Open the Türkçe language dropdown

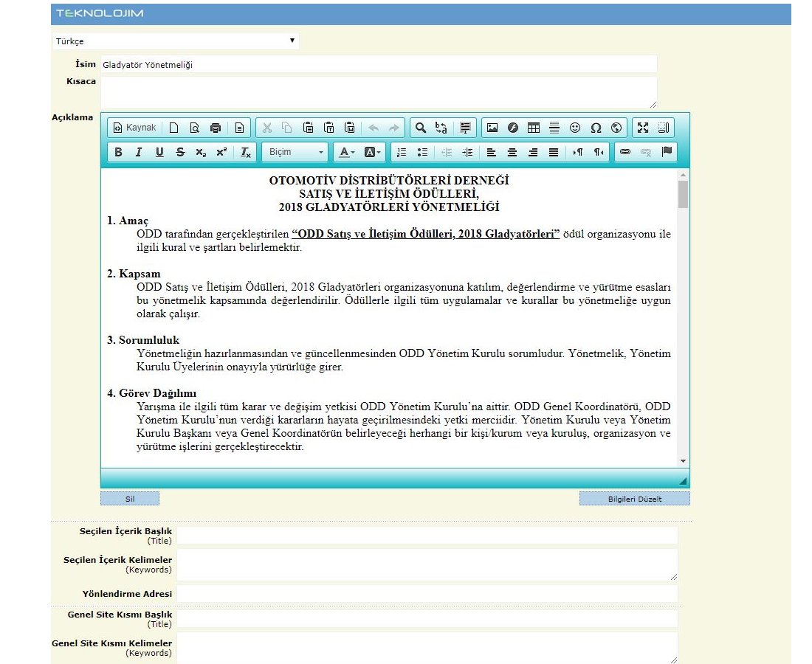[176, 41]
